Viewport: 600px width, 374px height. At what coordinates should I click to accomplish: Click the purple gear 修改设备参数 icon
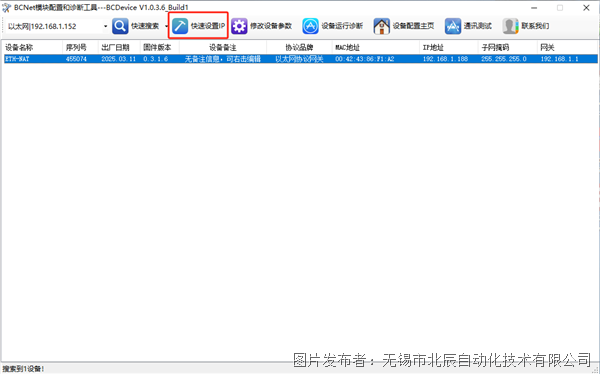click(239, 26)
